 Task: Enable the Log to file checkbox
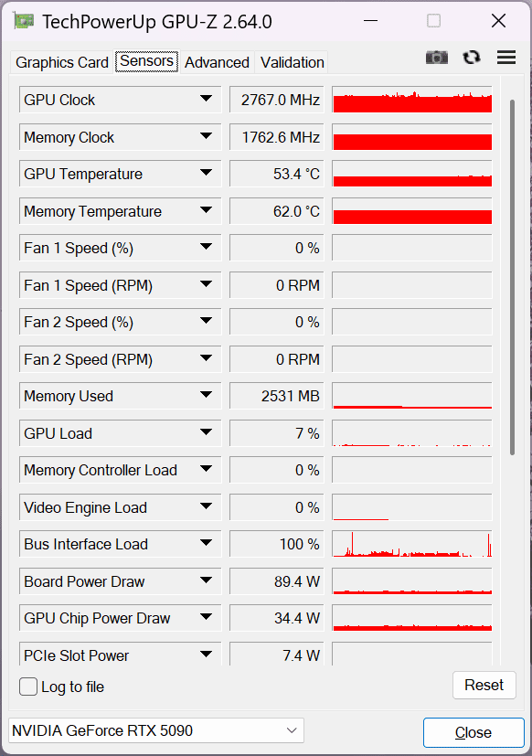[28, 687]
